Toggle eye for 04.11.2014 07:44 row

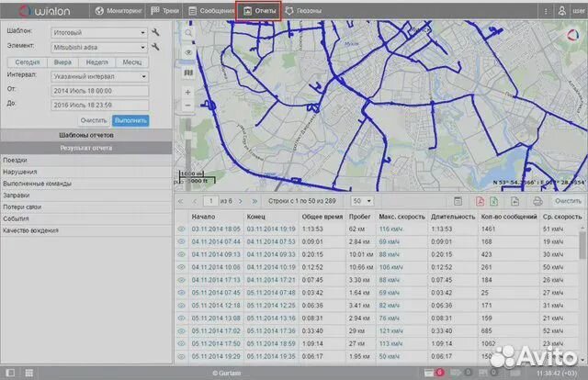click(x=181, y=241)
